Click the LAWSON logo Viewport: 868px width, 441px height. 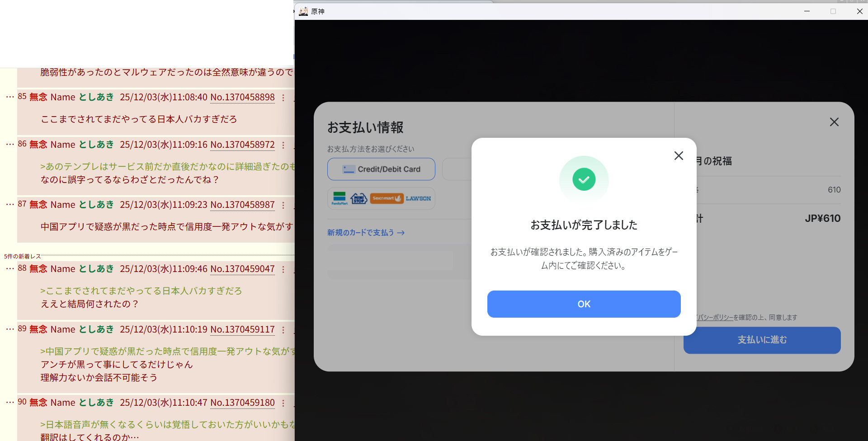418,198
